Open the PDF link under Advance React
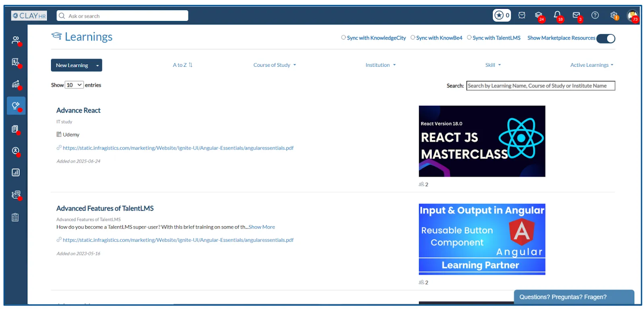 [x=178, y=148]
